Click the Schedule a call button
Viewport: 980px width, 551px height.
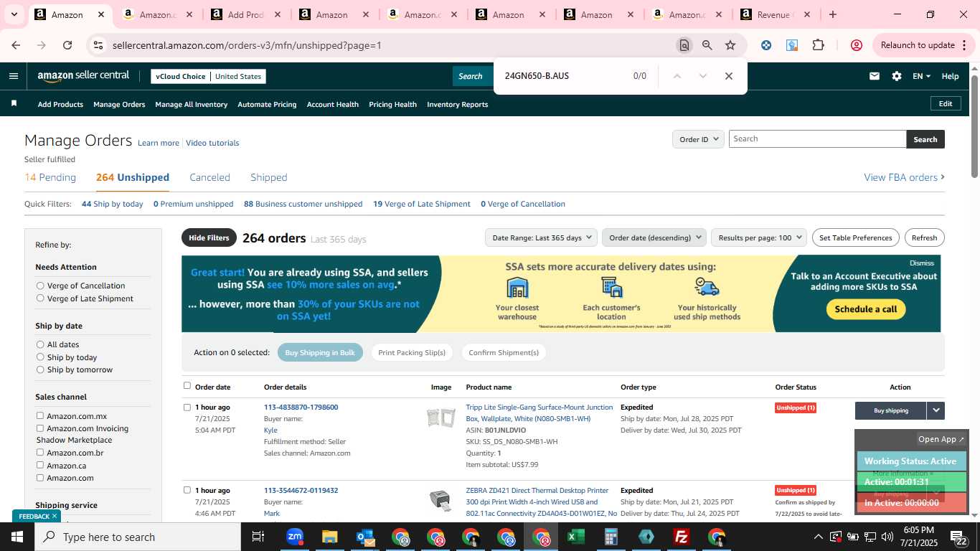[x=866, y=309]
